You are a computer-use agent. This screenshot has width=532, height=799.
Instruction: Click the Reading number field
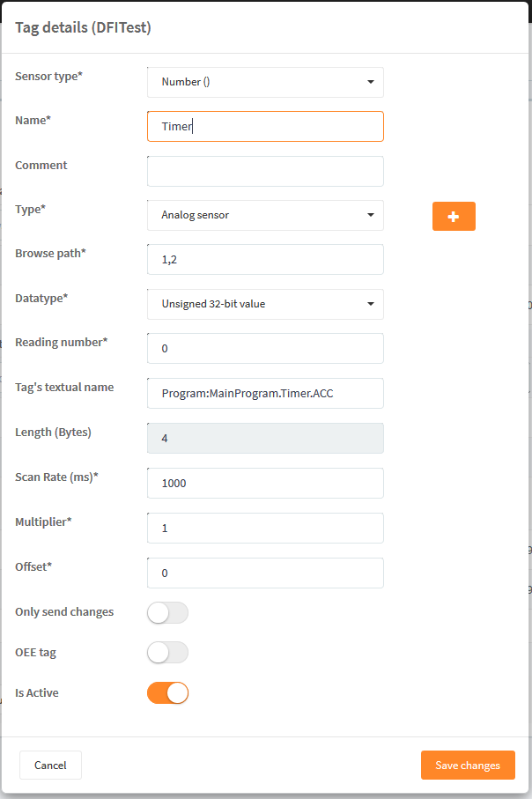[265, 349]
